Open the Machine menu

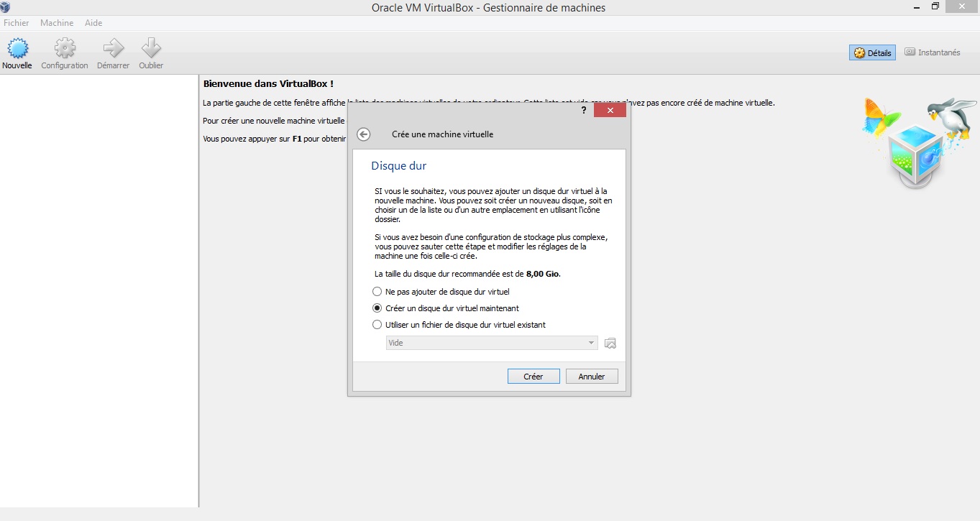[57, 23]
